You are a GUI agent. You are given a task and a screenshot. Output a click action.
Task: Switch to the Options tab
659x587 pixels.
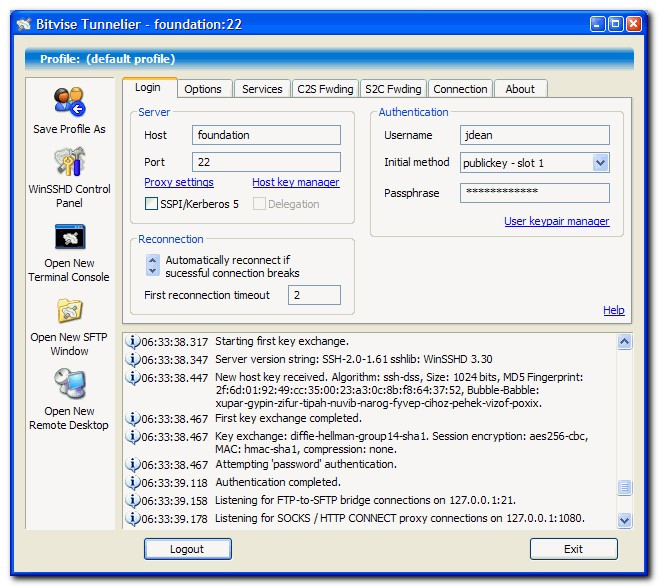pos(203,89)
